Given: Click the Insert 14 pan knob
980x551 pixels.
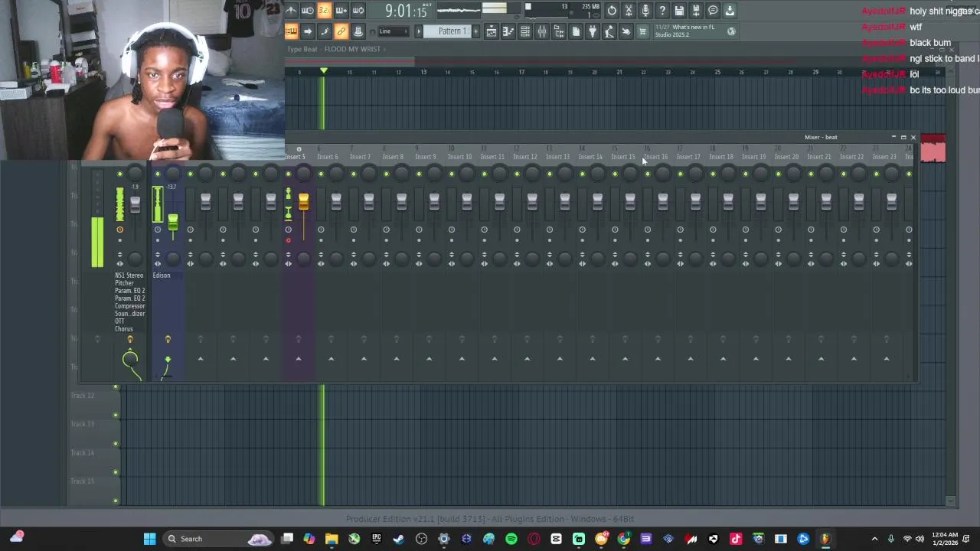Looking at the screenshot, I should click(597, 174).
